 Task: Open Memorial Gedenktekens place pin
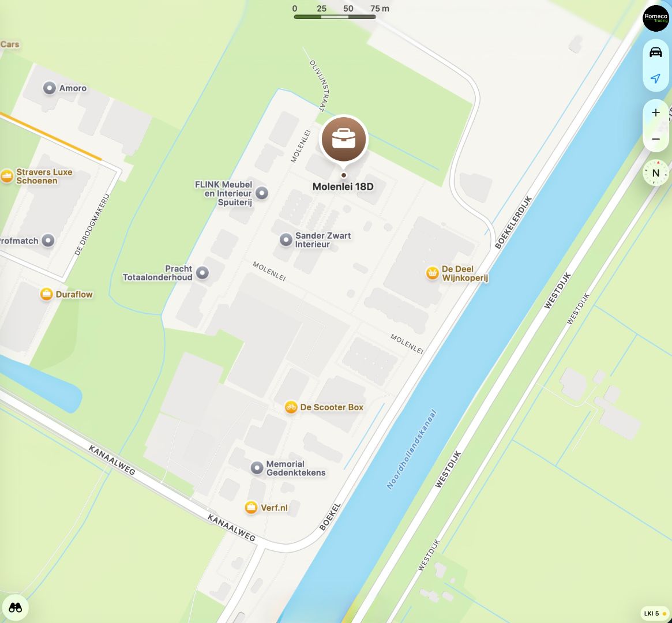point(257,468)
